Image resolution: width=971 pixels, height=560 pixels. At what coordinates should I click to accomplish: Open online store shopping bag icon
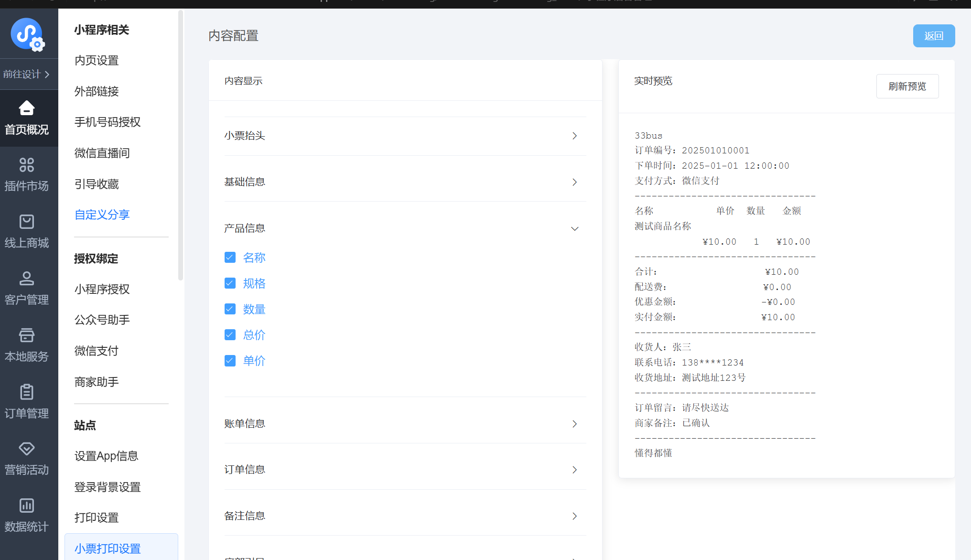pos(27,222)
